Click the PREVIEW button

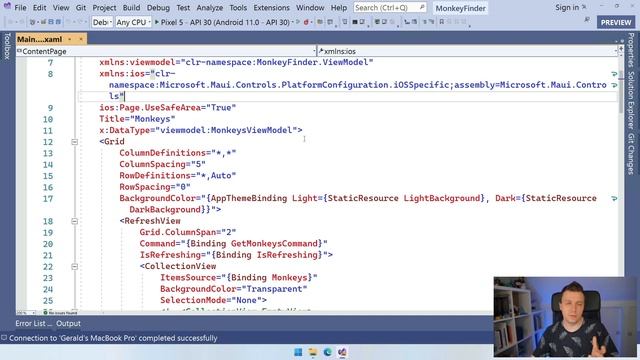click(x=616, y=22)
